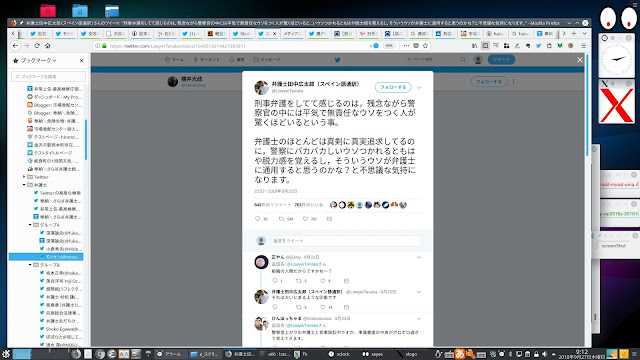This screenshot has height=360, width=640.
Task: Click the green padlock in address bar
Action: 104,46
